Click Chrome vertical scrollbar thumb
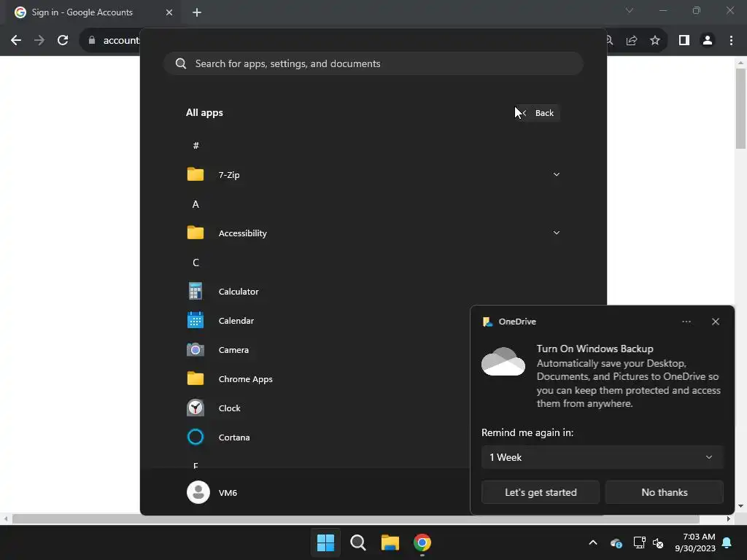Screen dimensions: 747x560 tap(740, 109)
